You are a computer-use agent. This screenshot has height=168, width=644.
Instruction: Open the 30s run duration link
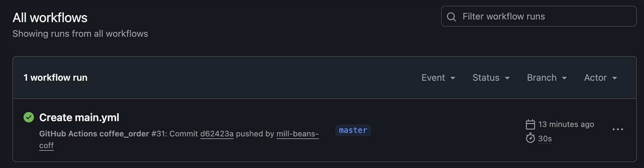(x=545, y=139)
